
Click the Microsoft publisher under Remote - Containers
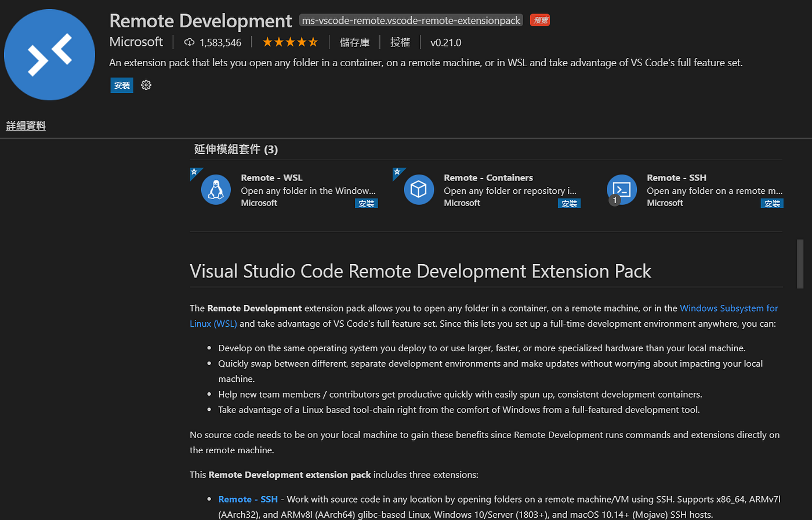(462, 203)
